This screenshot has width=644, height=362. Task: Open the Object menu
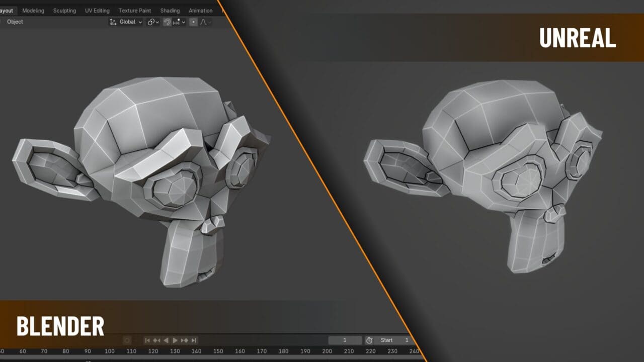[x=15, y=22]
